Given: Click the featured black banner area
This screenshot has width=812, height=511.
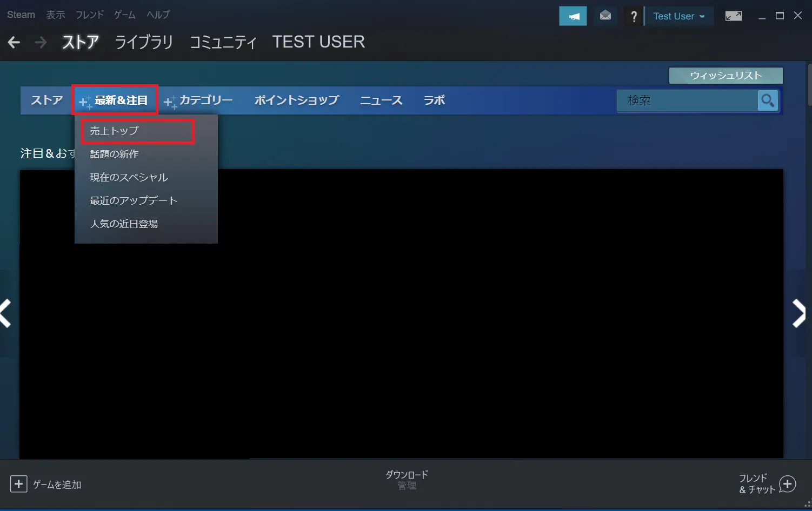Looking at the screenshot, I should click(x=401, y=313).
